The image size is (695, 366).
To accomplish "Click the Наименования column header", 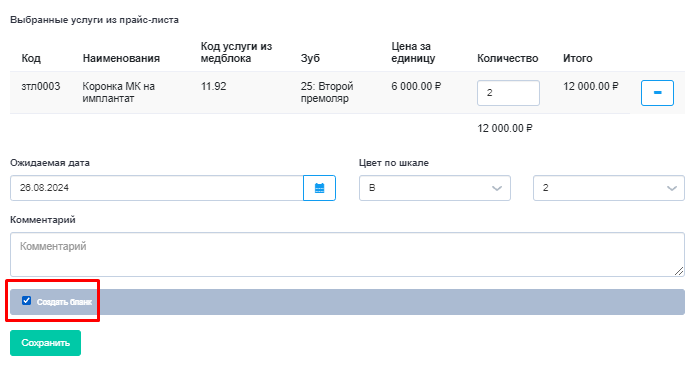I will 121,58.
